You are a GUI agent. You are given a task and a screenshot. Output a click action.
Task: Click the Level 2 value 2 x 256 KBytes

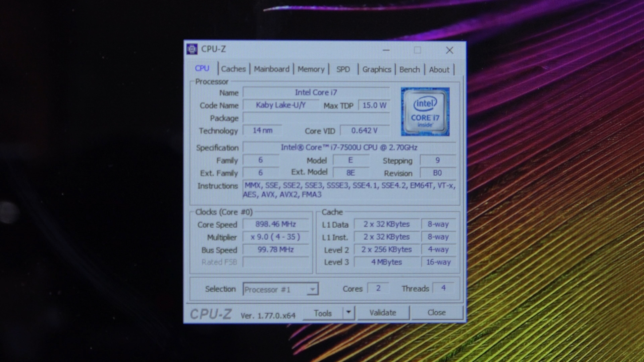tap(387, 250)
